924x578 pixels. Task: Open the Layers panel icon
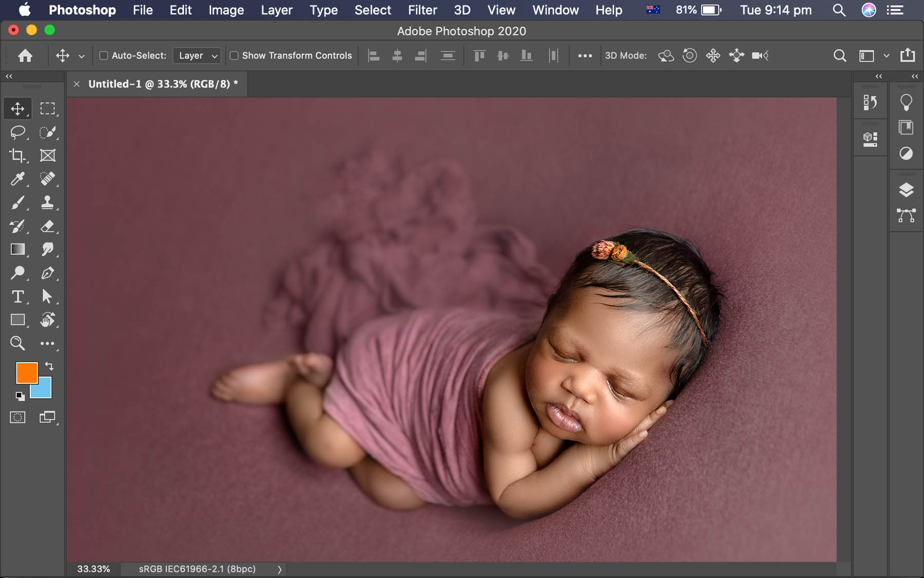(x=906, y=189)
